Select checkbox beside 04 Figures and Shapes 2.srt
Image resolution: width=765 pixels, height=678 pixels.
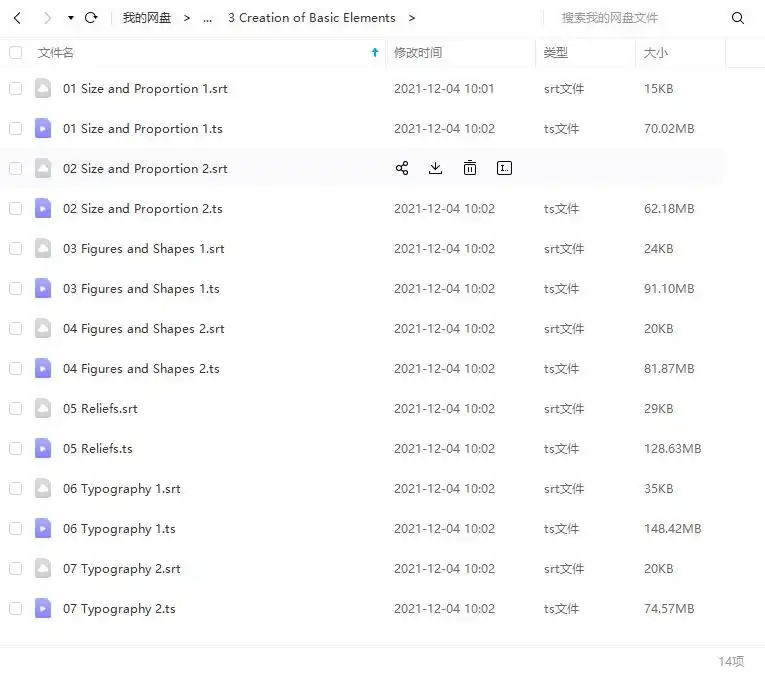point(15,328)
